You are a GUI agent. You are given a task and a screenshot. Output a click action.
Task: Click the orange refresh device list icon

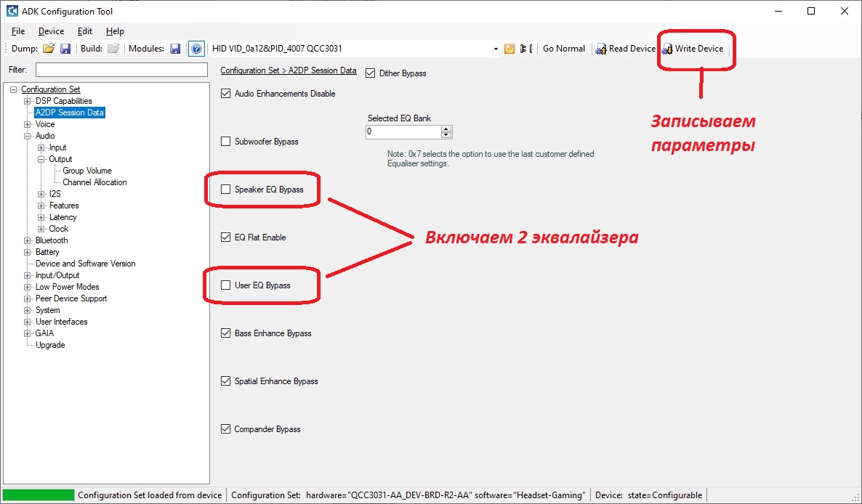click(x=509, y=49)
